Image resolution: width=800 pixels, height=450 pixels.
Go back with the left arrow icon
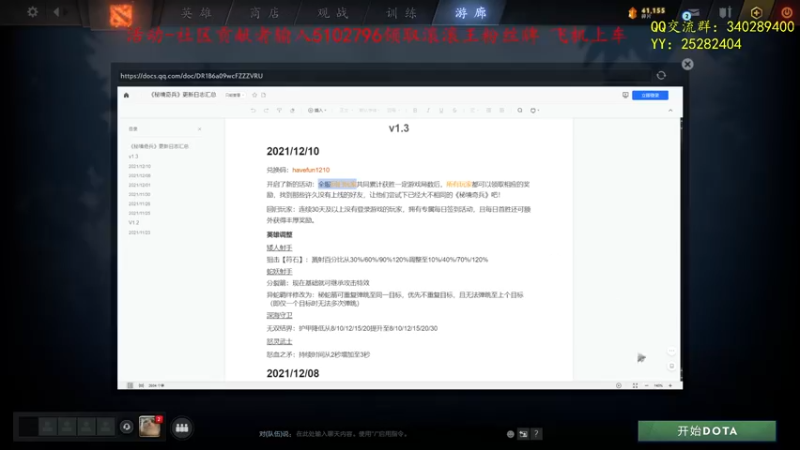(56, 12)
